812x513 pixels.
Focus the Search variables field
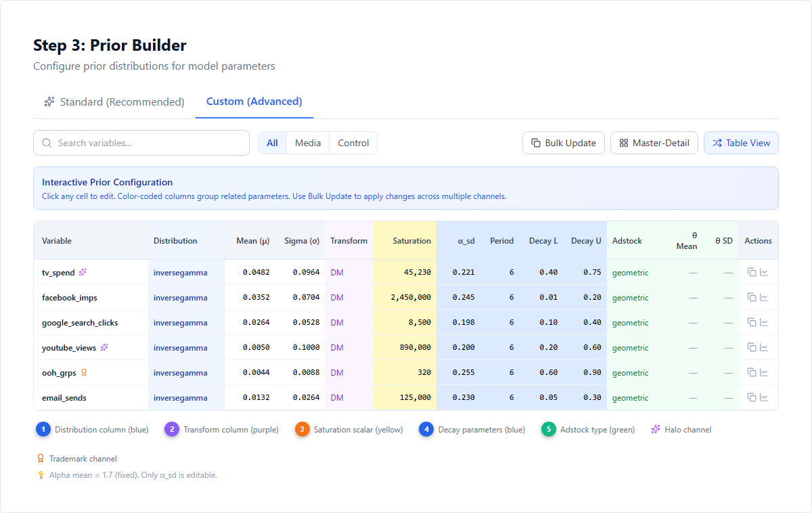(x=141, y=143)
